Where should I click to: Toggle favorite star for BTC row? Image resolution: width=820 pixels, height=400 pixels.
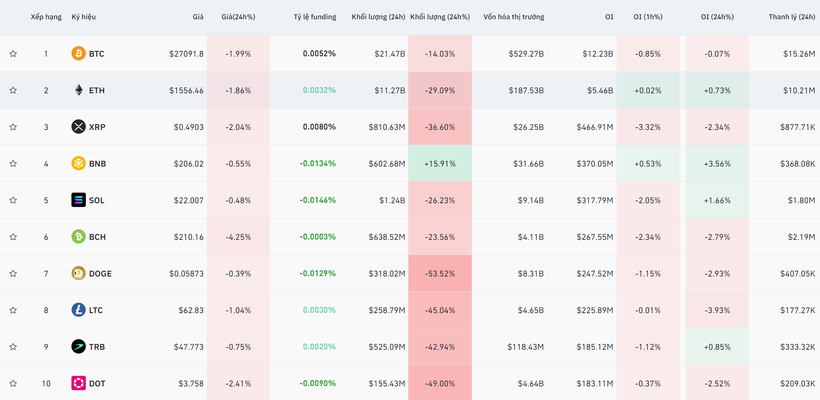click(13, 53)
